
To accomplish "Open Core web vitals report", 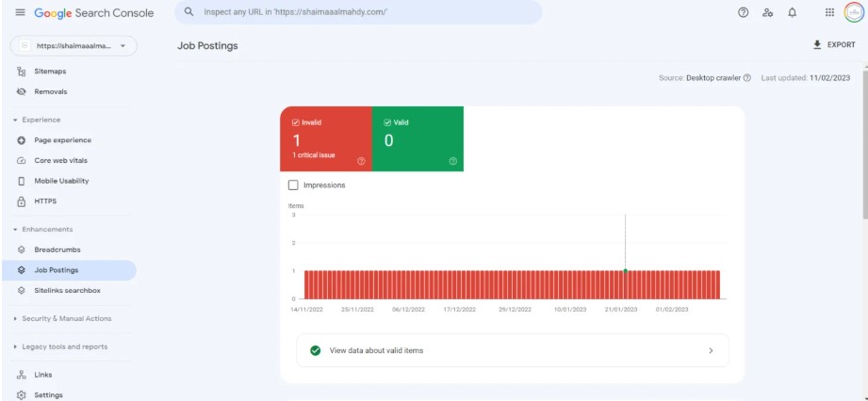I will tap(60, 161).
